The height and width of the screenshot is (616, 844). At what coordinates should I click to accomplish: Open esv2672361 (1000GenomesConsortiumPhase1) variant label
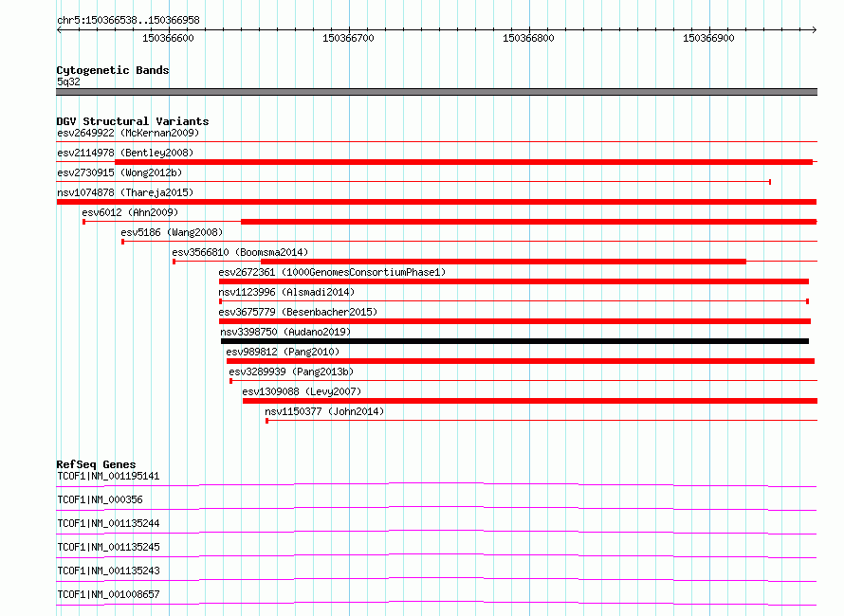[x=332, y=272]
